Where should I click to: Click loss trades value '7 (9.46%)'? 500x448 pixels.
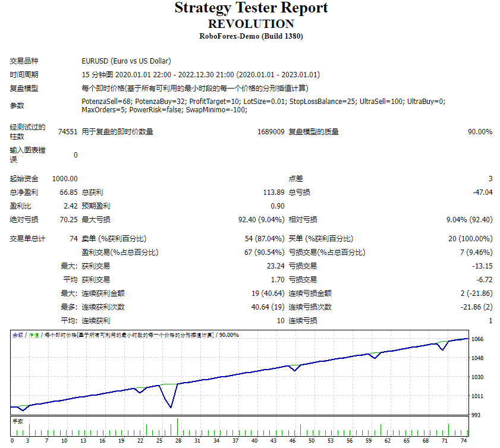point(476,253)
